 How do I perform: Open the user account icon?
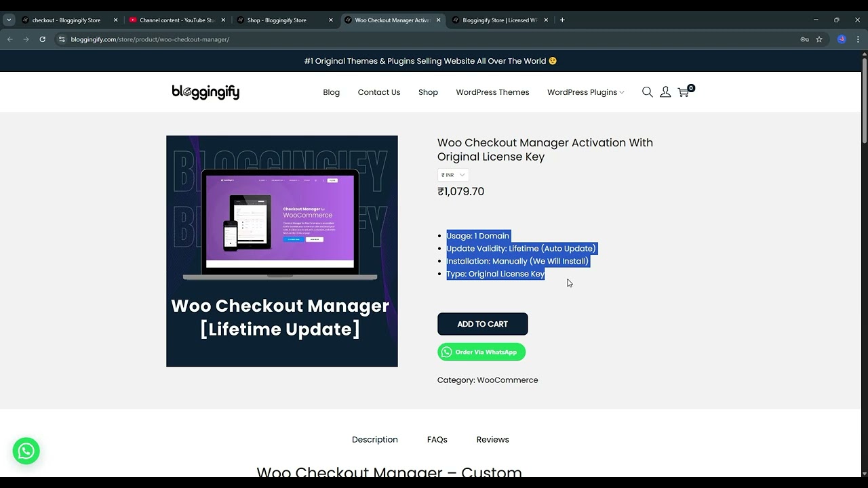[x=665, y=92]
